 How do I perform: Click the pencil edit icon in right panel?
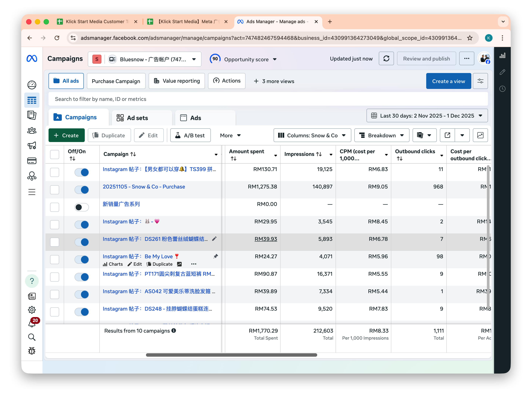click(x=502, y=72)
